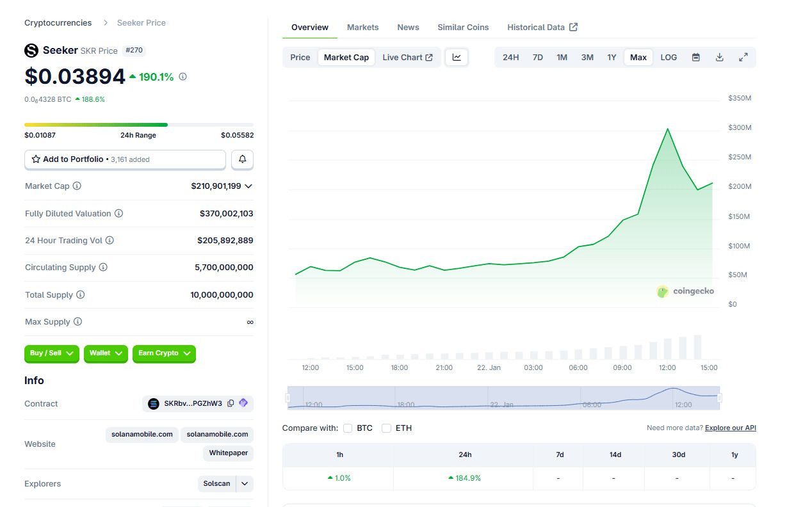Open the Solscan explorers dropdown arrow

(x=245, y=483)
